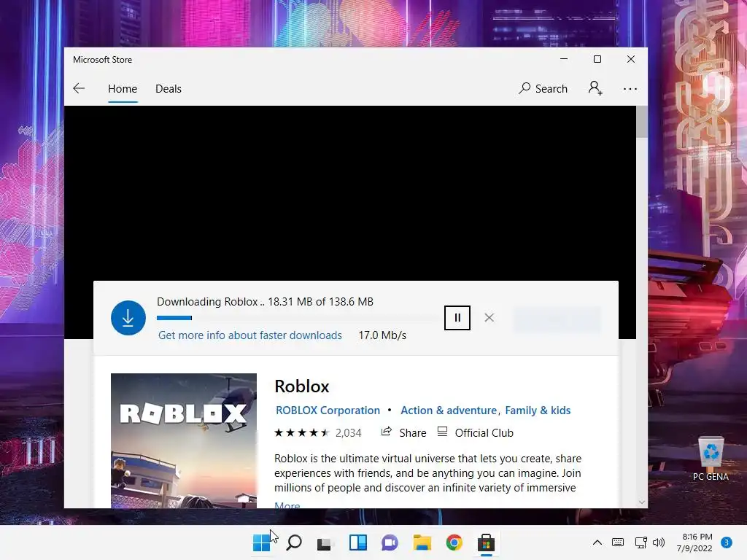Click the Downloading Roblox status text
The height and width of the screenshot is (560, 747).
(x=265, y=302)
